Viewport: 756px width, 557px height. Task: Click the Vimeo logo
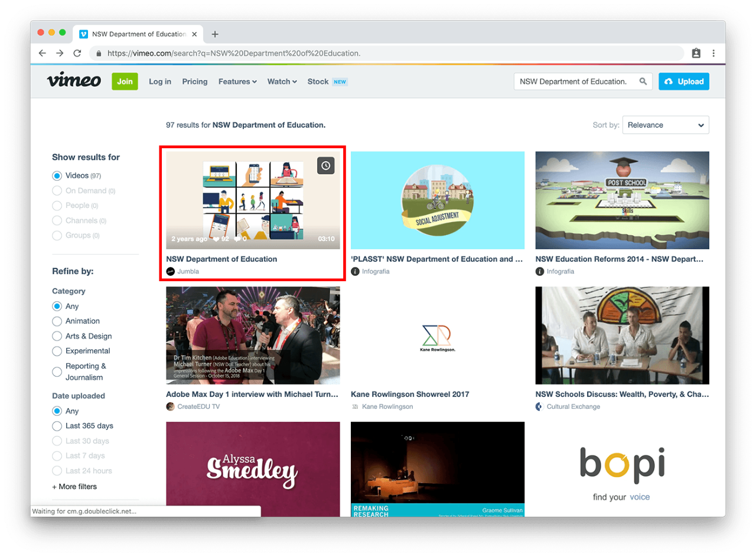(74, 81)
